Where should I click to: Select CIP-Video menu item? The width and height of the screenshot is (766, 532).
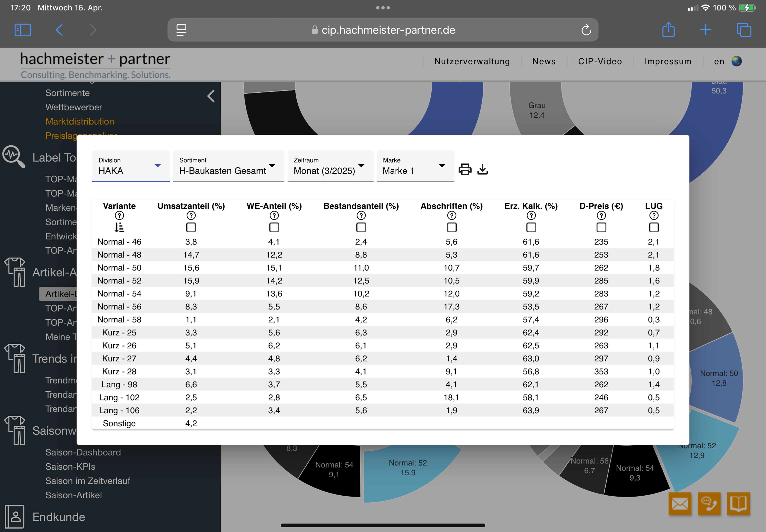(x=600, y=61)
